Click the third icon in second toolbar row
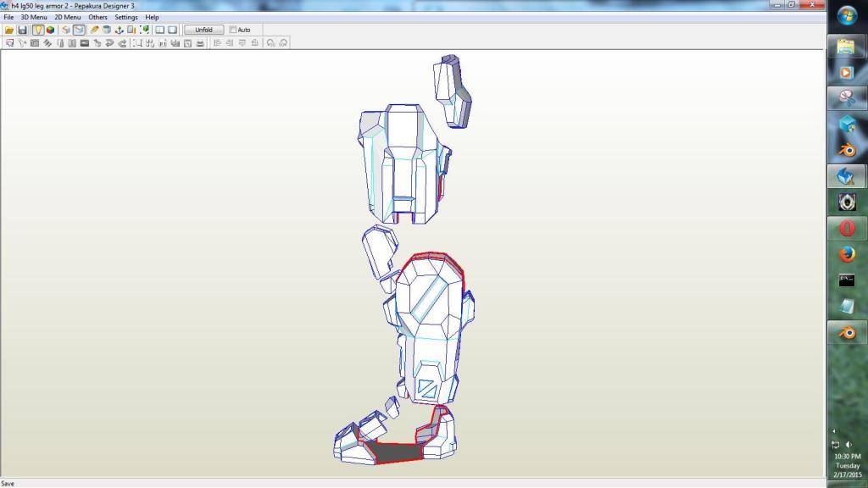Screen dimensions: 868x488 tap(35, 42)
